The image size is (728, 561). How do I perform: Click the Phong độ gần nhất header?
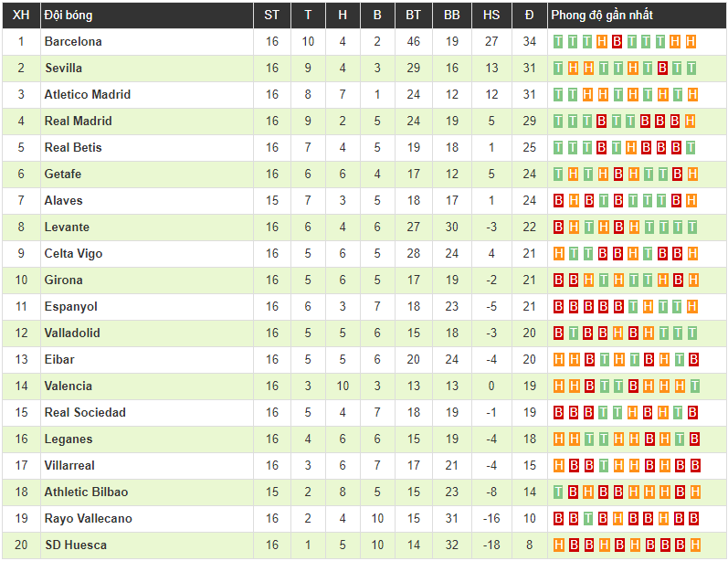coord(602,15)
